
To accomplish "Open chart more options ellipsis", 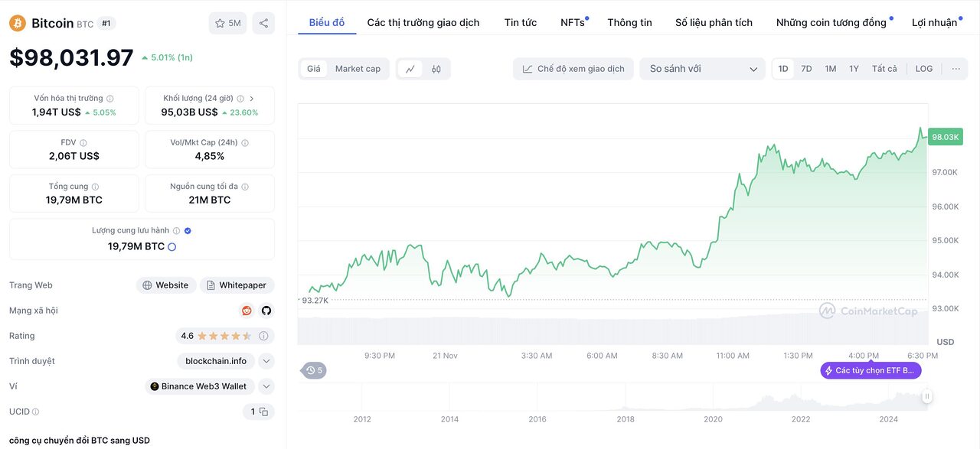I will point(955,69).
